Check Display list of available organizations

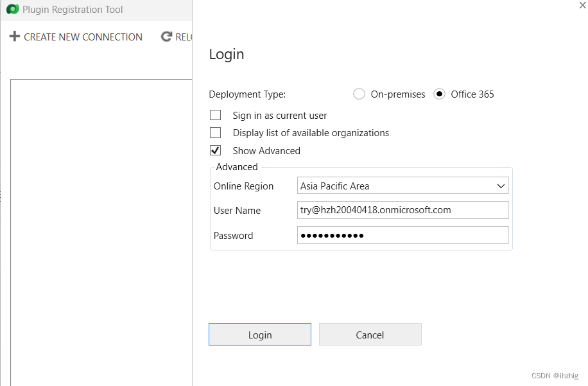[215, 133]
